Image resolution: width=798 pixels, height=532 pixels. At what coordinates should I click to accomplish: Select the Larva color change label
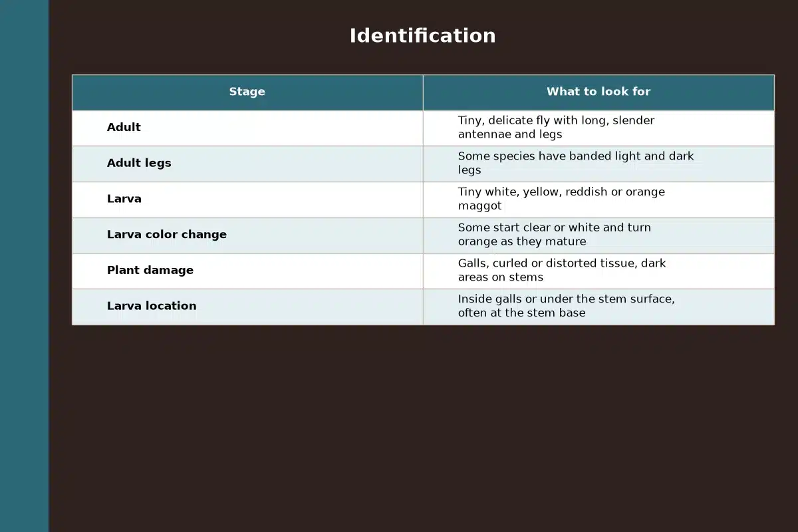point(167,235)
